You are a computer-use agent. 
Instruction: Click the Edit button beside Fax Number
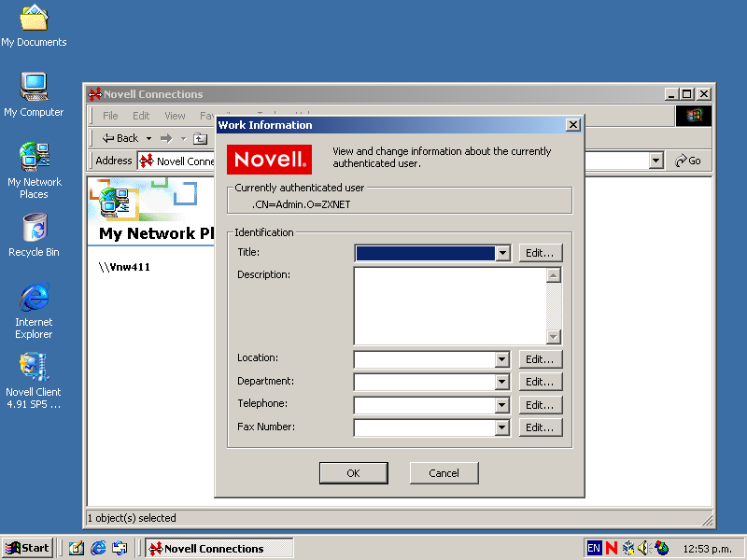click(x=541, y=427)
